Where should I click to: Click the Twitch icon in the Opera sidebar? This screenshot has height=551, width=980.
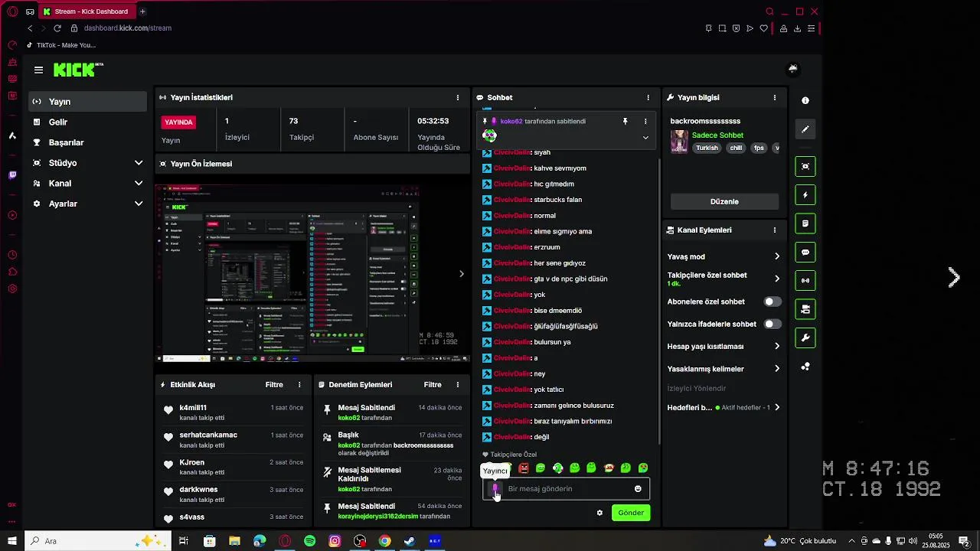[x=12, y=175]
